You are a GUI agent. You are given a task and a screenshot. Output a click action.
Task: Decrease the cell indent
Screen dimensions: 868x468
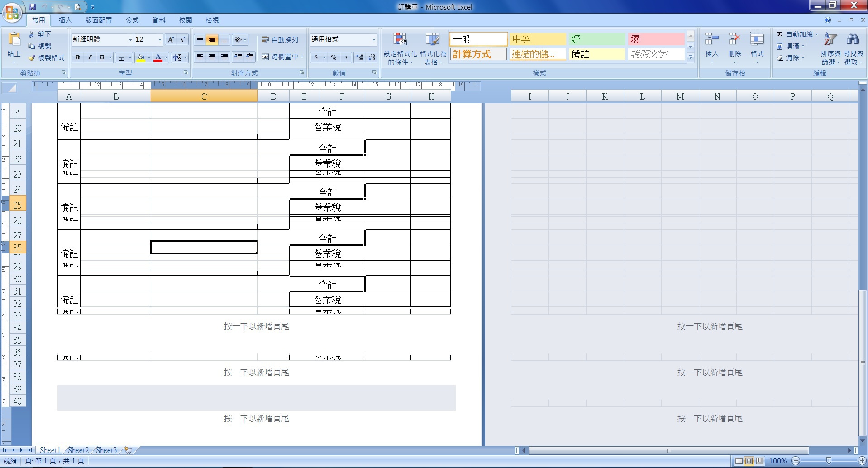238,57
